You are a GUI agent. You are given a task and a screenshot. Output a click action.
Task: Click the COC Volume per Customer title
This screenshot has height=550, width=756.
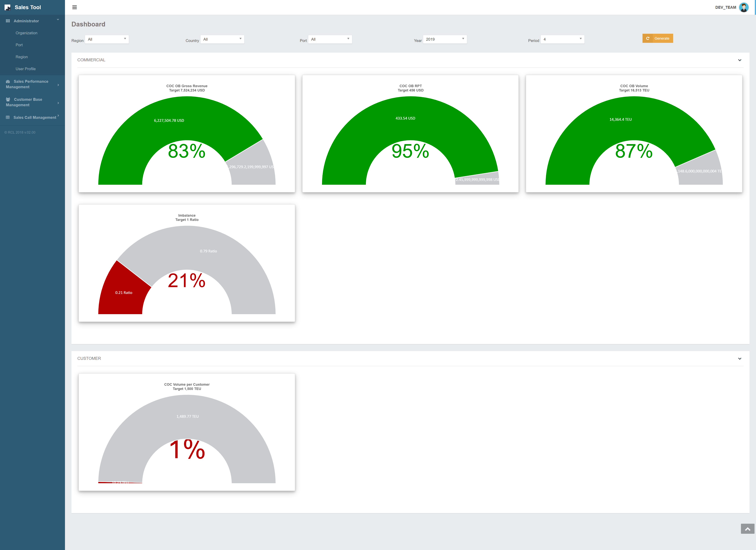[187, 384]
